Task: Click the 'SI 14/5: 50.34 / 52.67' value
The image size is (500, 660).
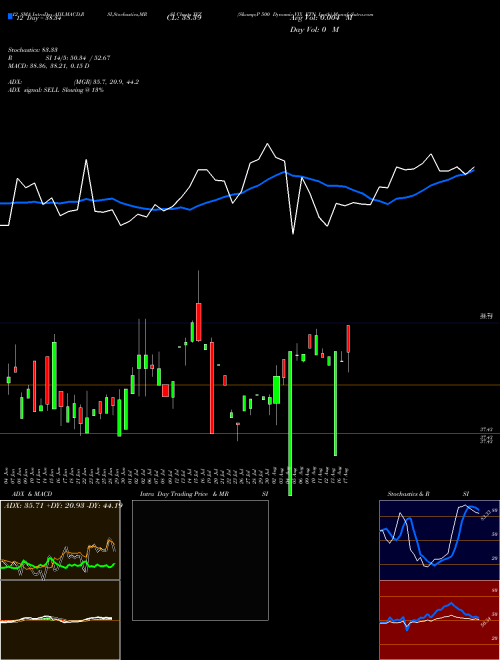Action: click(78, 58)
